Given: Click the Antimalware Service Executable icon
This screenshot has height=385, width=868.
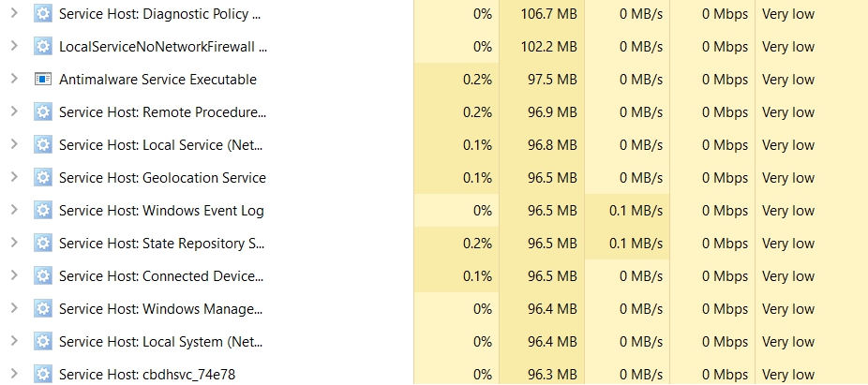Looking at the screenshot, I should pyautogui.click(x=42, y=79).
